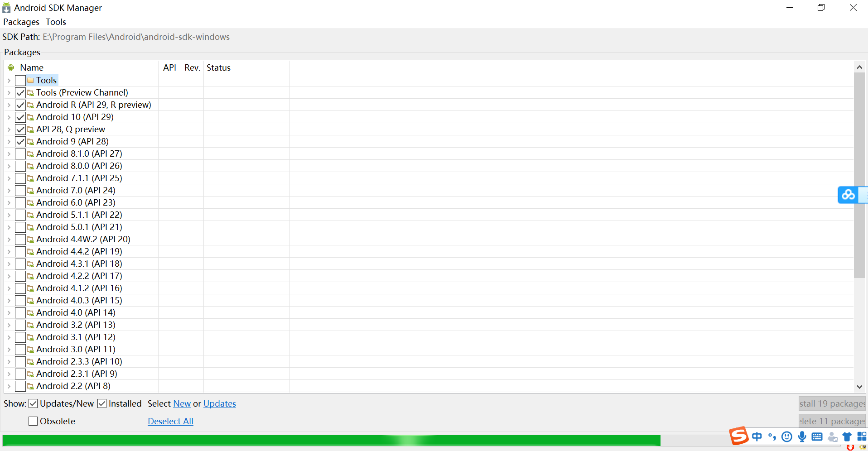Image resolution: width=868 pixels, height=451 pixels.
Task: Click the package icon for Android 9 (API 28)
Action: coord(30,142)
